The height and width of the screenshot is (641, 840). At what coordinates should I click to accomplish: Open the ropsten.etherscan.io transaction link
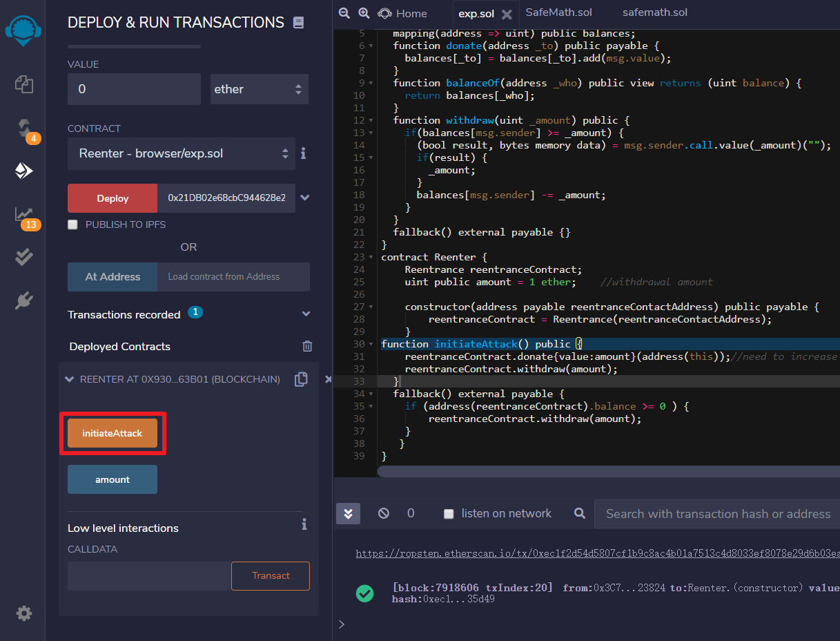(x=598, y=553)
